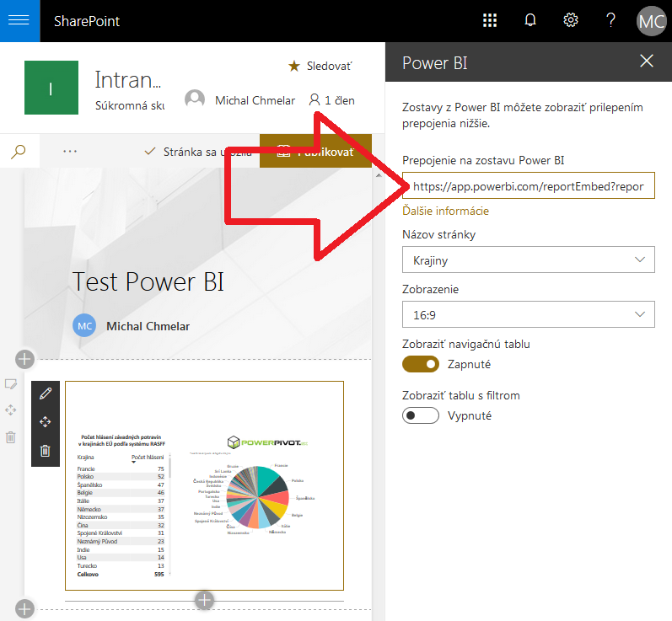Click the edit section icon

[11, 384]
